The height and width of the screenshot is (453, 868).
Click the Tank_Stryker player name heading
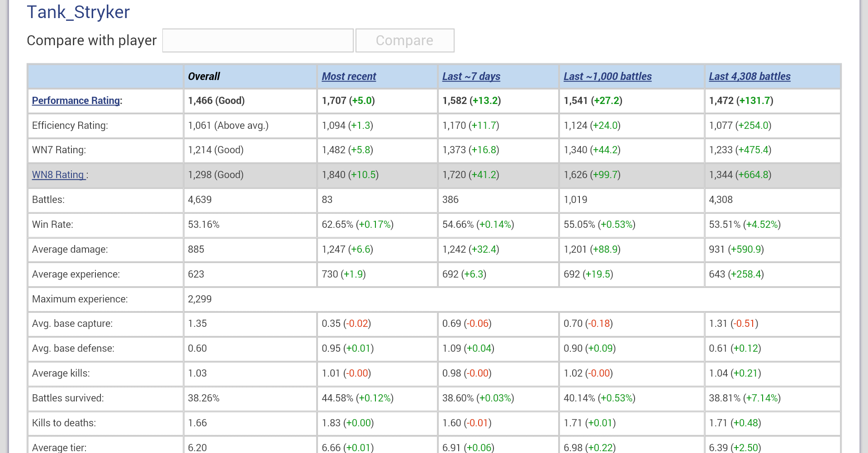coord(78,12)
